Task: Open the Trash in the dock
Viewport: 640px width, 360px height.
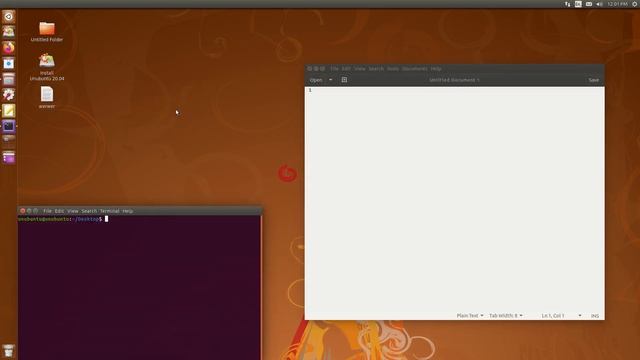Action: click(x=9, y=351)
